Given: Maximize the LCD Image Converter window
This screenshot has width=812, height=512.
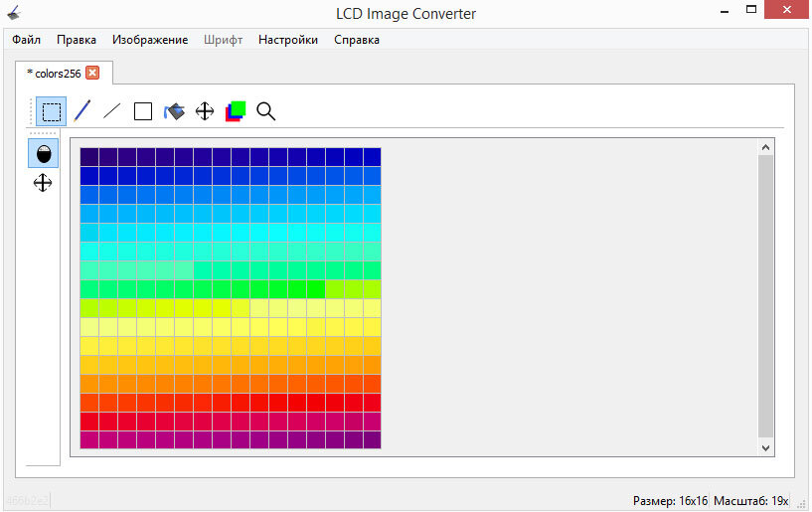Looking at the screenshot, I should click(751, 9).
